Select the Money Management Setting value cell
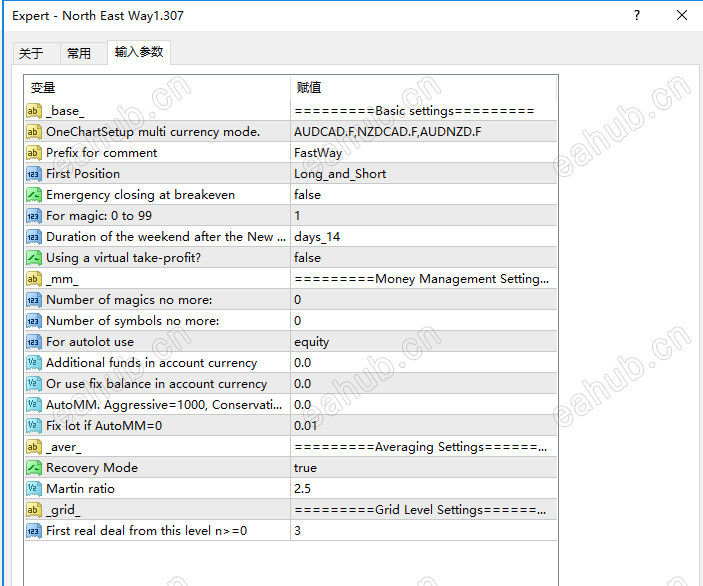 click(424, 279)
